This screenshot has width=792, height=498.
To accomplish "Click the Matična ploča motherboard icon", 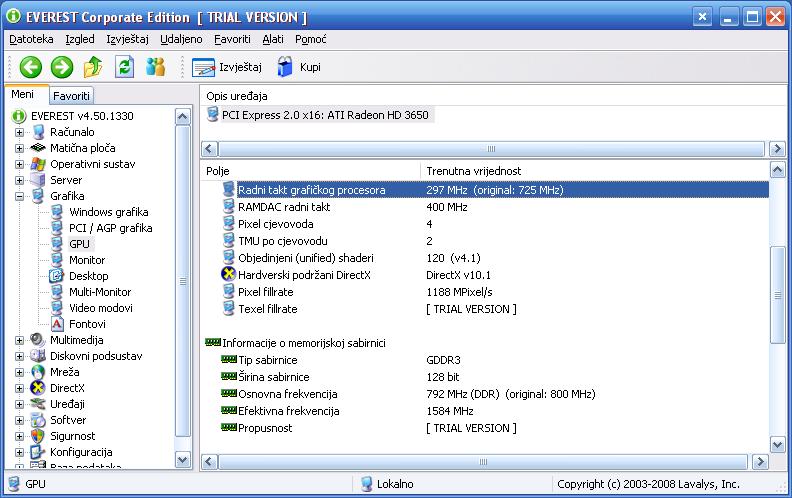I will pyautogui.click(x=38, y=148).
